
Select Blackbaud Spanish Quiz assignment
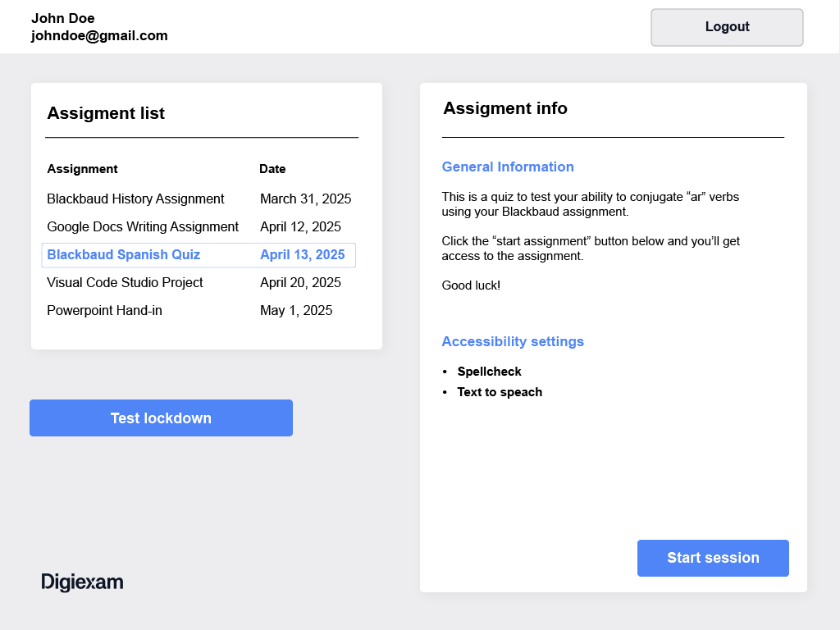[199, 255]
